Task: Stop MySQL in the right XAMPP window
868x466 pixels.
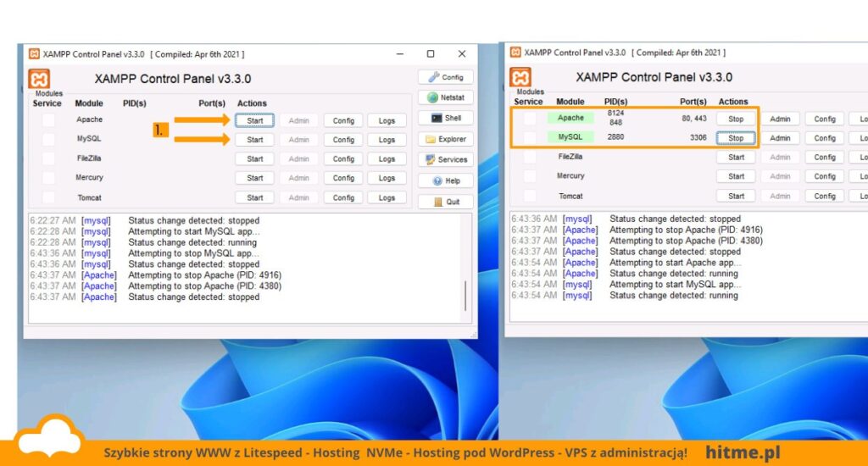Action: (x=736, y=138)
